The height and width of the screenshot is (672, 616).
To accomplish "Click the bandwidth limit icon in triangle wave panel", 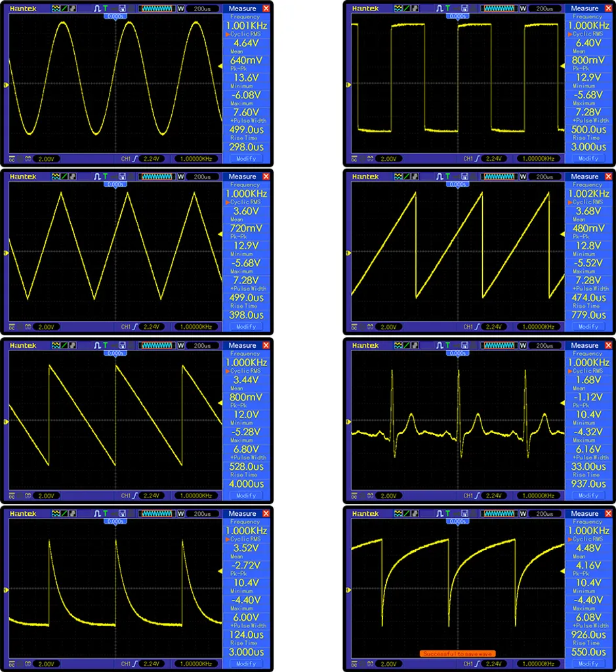I will pos(28,327).
